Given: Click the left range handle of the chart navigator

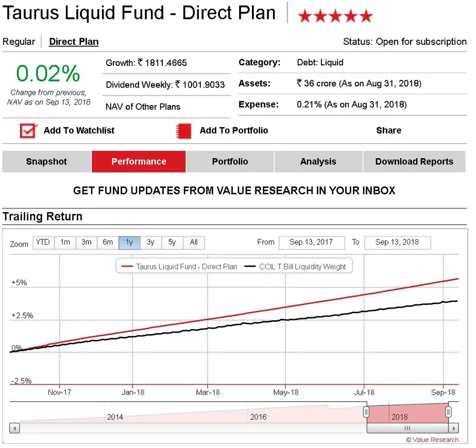Looking at the screenshot, I should [x=366, y=412].
